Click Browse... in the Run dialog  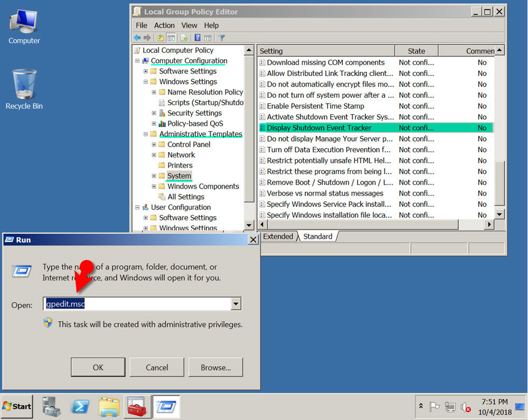click(x=216, y=368)
